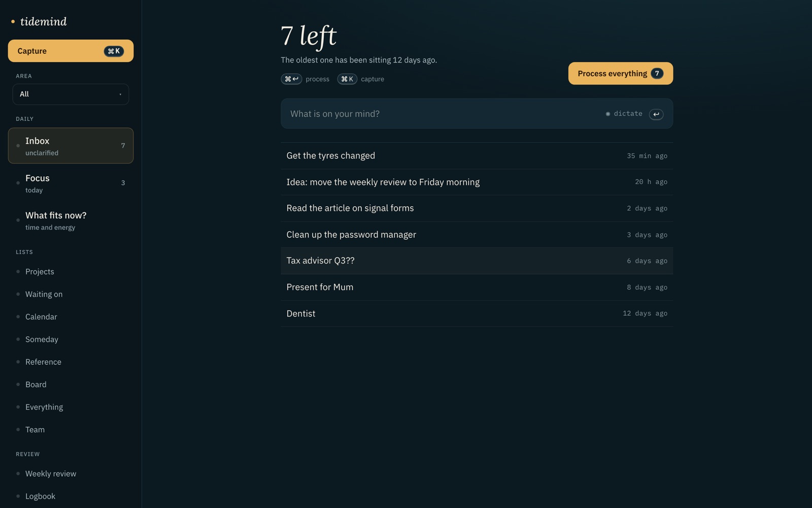Start the Weekly review

coord(71,474)
